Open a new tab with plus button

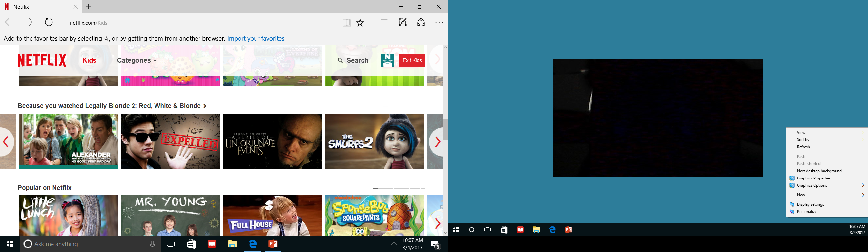click(x=89, y=7)
